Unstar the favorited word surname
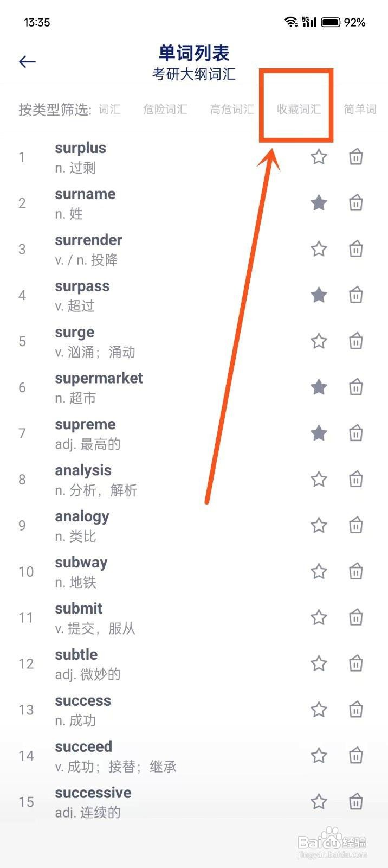 click(319, 203)
